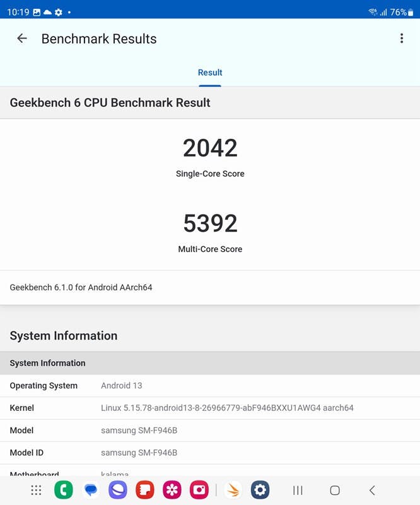
Task: Tap the Home navigation button
Action: point(335,490)
